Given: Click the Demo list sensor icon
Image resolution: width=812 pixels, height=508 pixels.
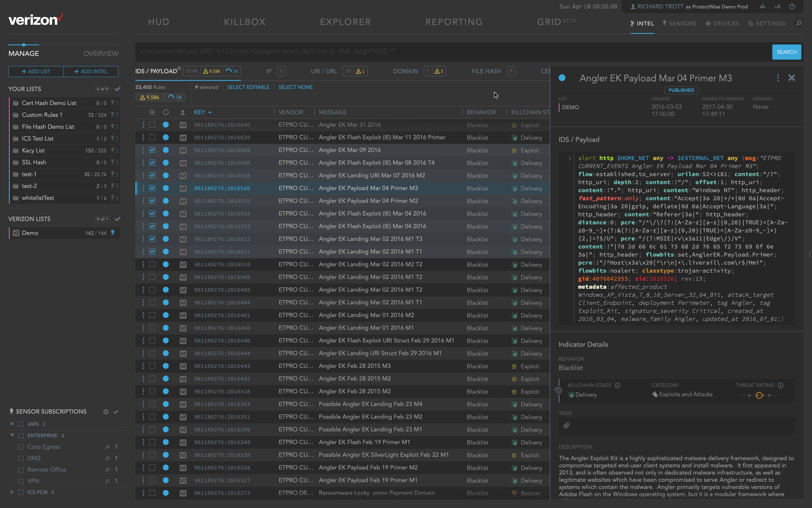Looking at the screenshot, I should 113,233.
